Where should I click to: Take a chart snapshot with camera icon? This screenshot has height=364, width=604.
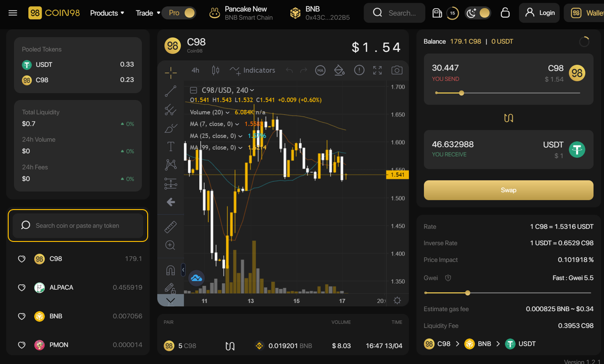(x=397, y=70)
